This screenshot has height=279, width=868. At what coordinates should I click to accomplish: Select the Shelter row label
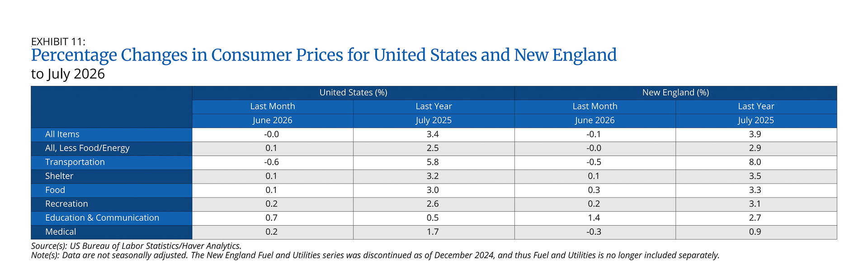tap(59, 176)
